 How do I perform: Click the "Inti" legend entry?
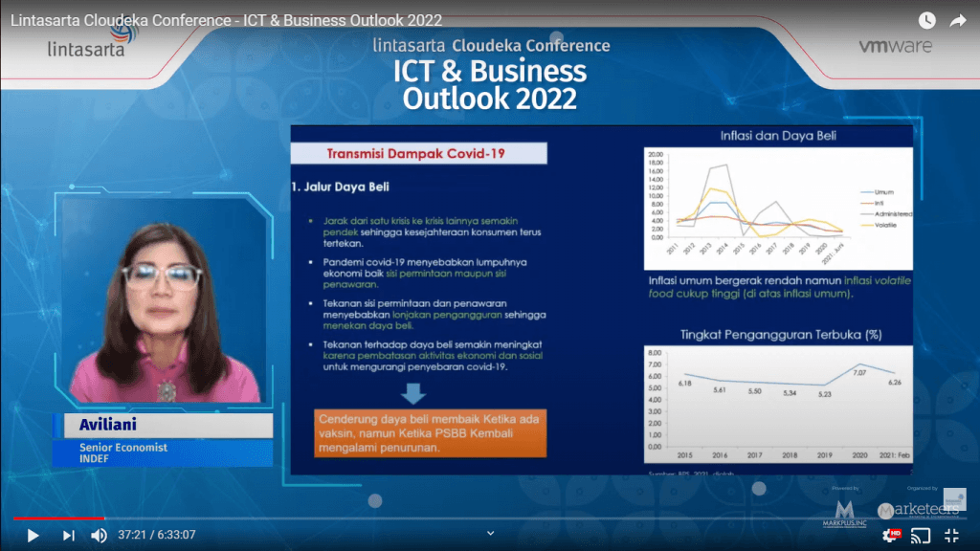point(872,204)
